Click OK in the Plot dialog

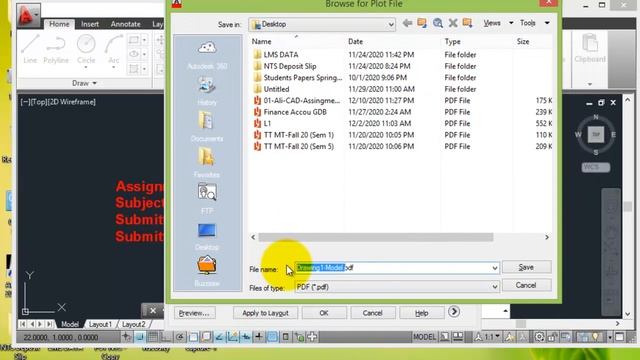tap(324, 313)
